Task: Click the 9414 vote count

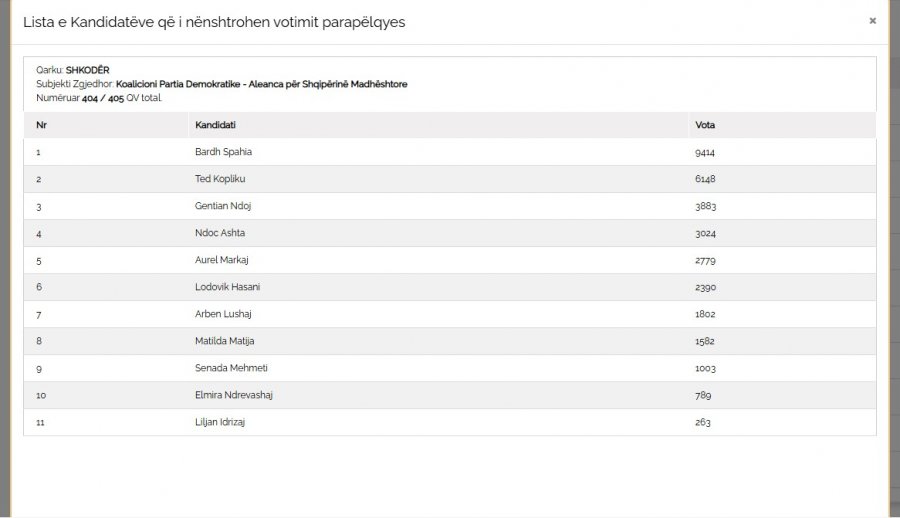Action: (x=705, y=152)
